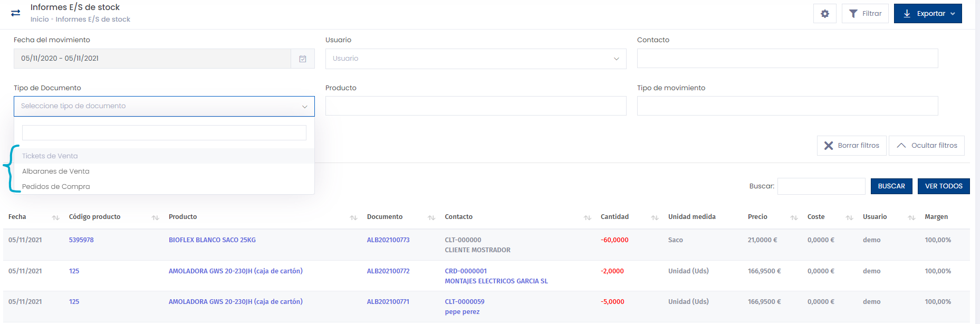Sort by Fecha column arrows

tap(56, 218)
